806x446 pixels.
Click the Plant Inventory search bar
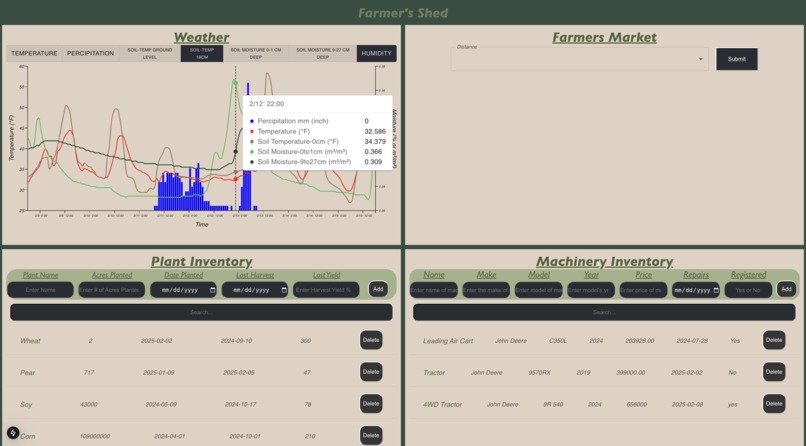point(201,312)
